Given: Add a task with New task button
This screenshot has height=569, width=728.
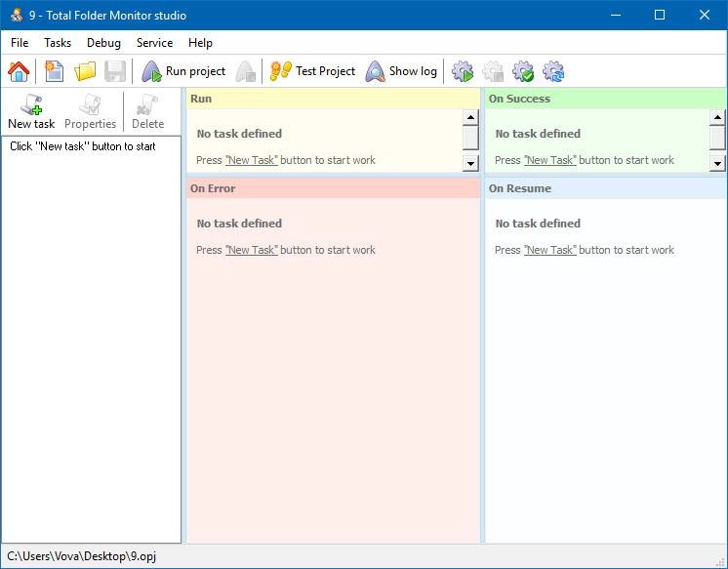Looking at the screenshot, I should tap(31, 112).
